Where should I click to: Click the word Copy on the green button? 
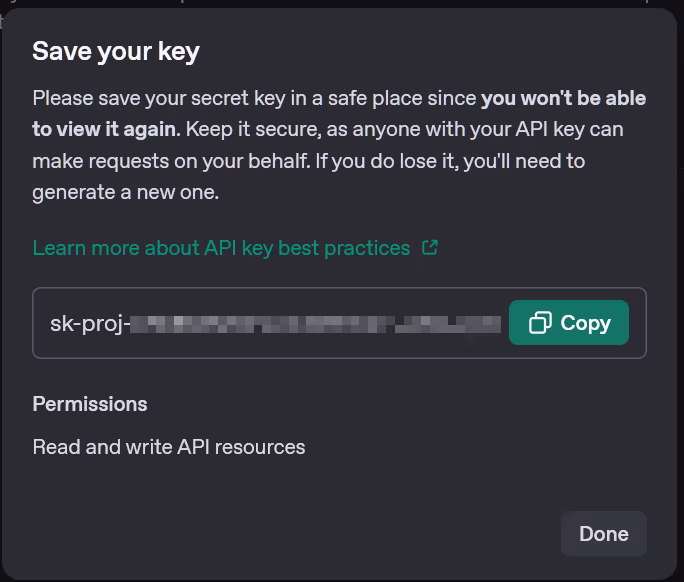point(585,323)
